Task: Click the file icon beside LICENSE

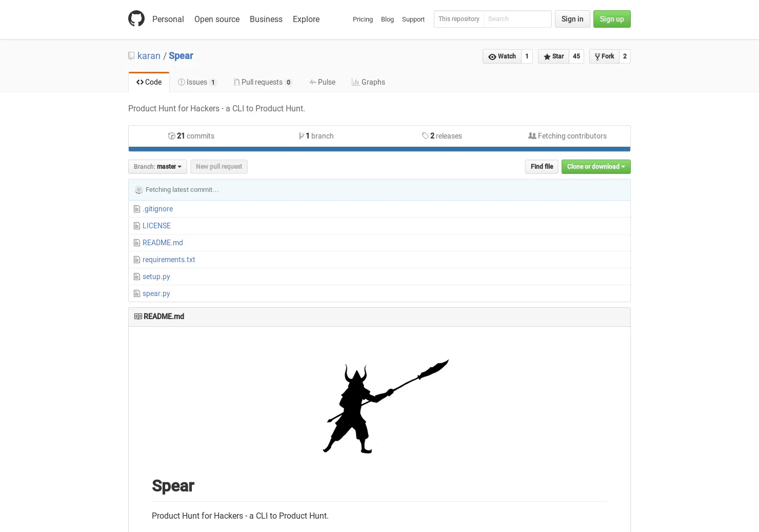Action: point(137,226)
